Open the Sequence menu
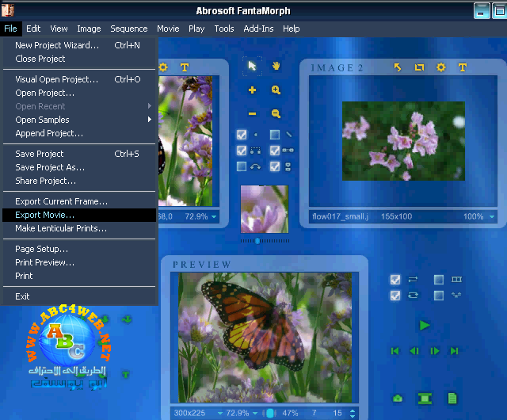Screen dimensions: 507x420 [x=128, y=29]
